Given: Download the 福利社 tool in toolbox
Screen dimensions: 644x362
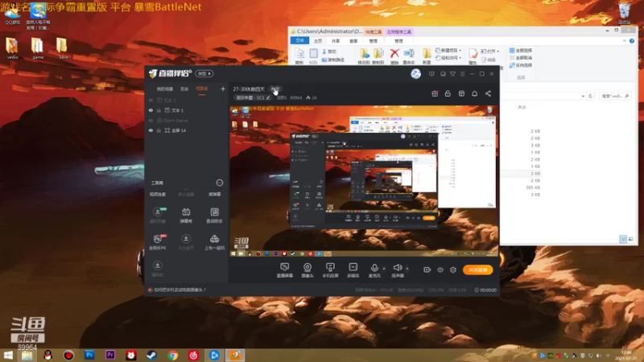Looking at the screenshot, I should (157, 269).
